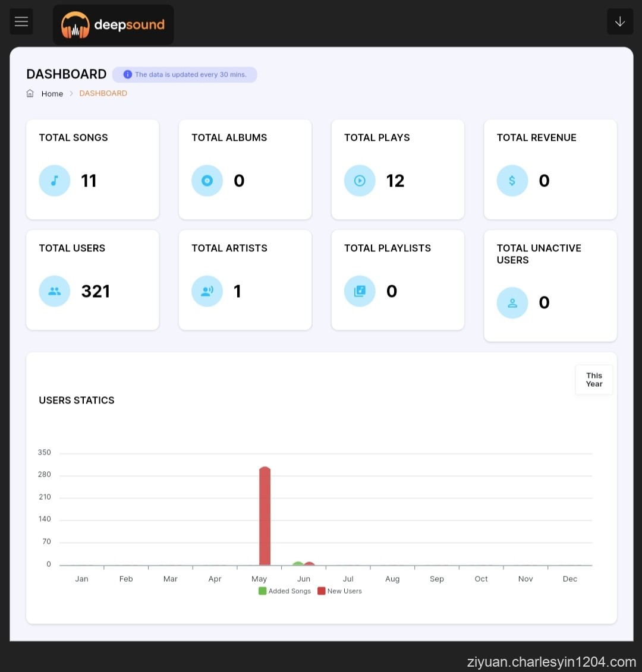This screenshot has height=672, width=642.
Task: Click the down arrow button in header
Action: point(619,22)
